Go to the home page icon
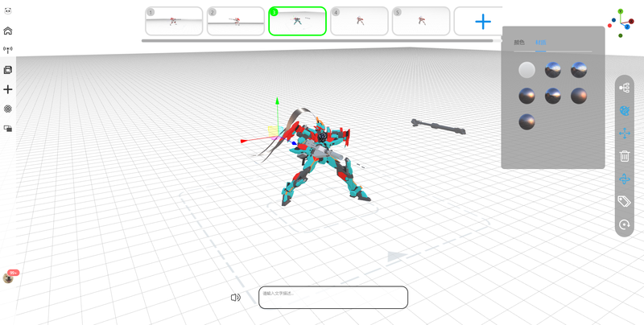Viewport: 644px width, 325px height. 7,31
